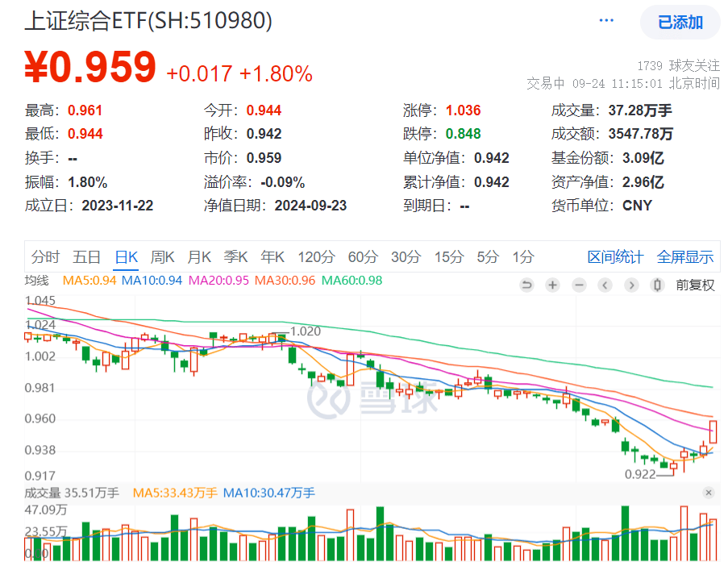The width and height of the screenshot is (728, 562).
Task: Open 区间统计 range statistics
Action: point(615,257)
